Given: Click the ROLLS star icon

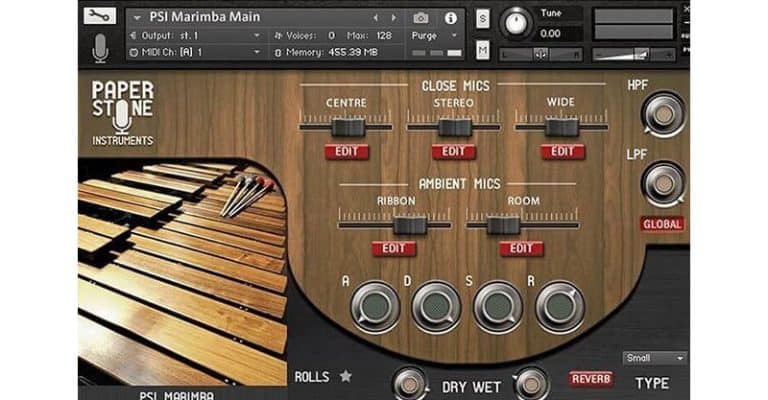Looking at the screenshot, I should [346, 376].
